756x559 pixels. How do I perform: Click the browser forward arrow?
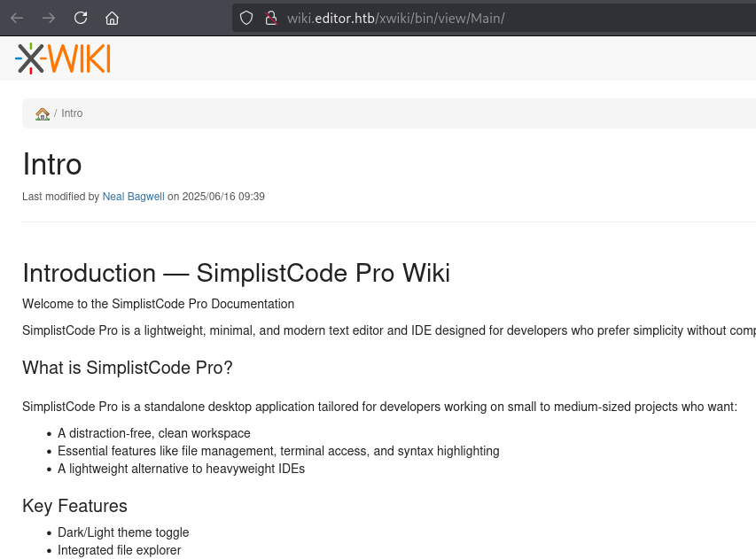pyautogui.click(x=49, y=18)
